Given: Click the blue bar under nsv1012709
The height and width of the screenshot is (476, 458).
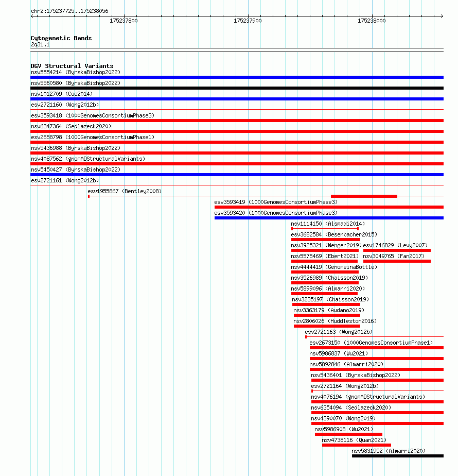Looking at the screenshot, I should click(237, 99).
